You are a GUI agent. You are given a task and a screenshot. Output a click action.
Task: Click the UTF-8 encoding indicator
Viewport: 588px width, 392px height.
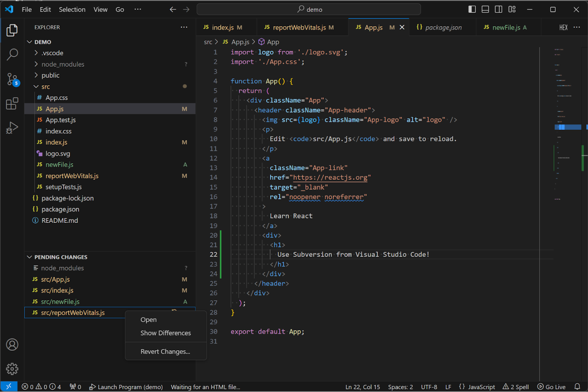pos(429,386)
